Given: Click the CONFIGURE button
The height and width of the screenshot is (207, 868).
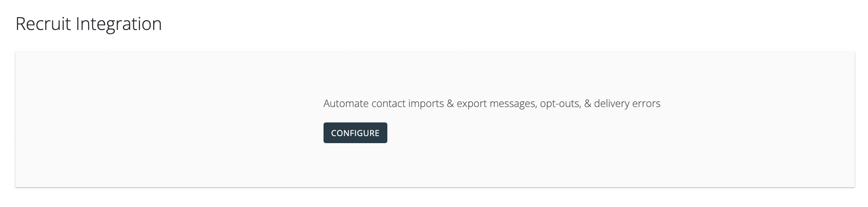Looking at the screenshot, I should point(355,133).
